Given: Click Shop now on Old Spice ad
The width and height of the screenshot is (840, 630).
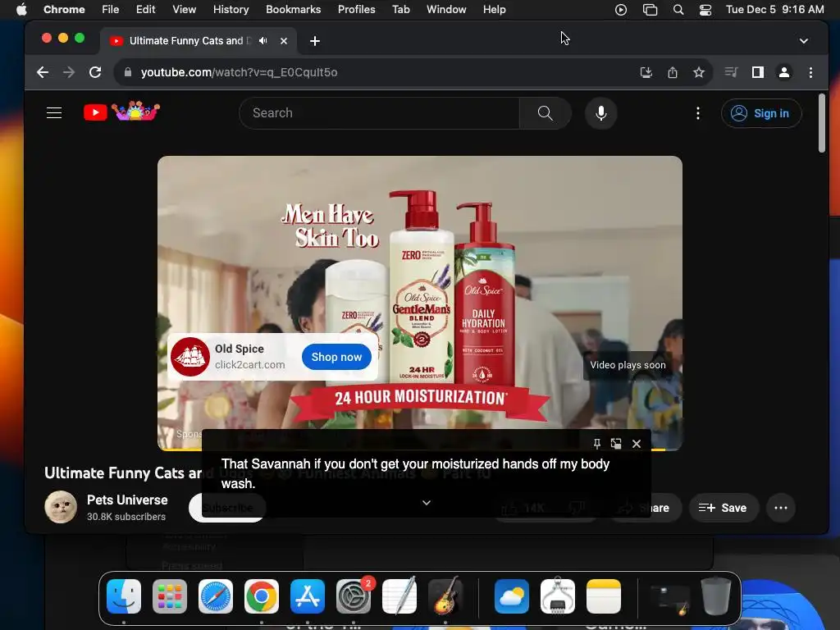Looking at the screenshot, I should 336,357.
